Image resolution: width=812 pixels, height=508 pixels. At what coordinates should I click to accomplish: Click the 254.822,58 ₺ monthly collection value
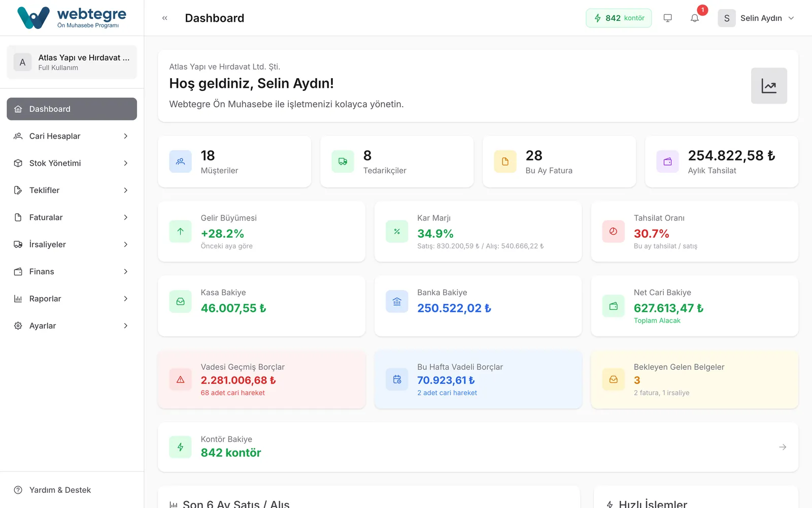[x=731, y=155]
